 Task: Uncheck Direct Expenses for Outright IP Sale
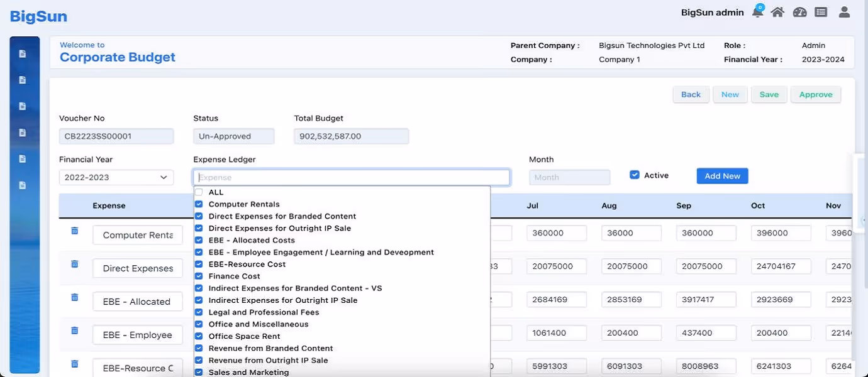[199, 228]
